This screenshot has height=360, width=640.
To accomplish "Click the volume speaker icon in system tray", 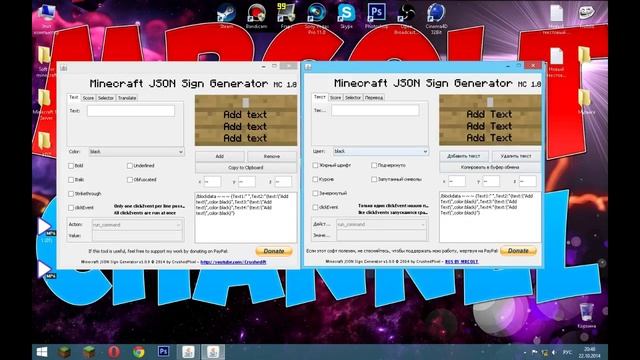I will pyautogui.click(x=554, y=352).
